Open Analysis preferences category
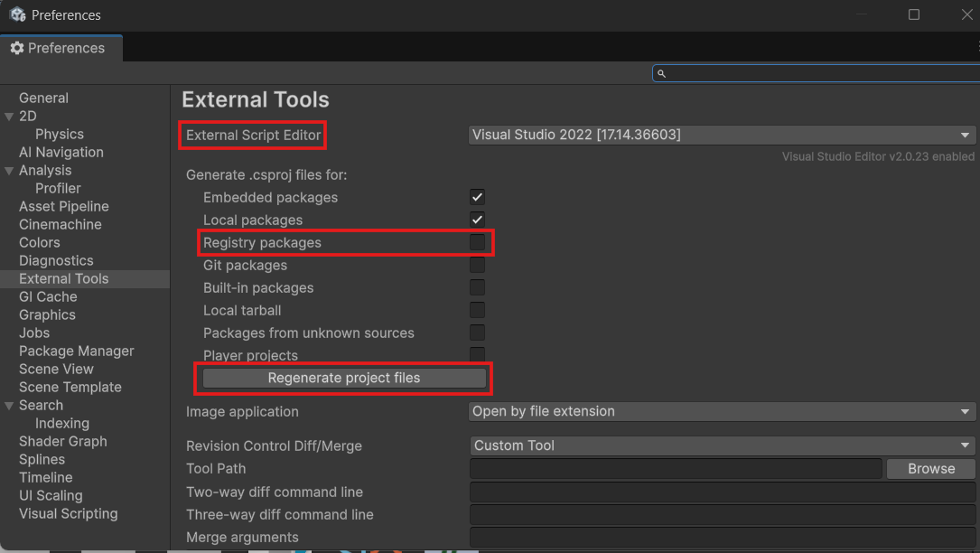 [x=45, y=171]
